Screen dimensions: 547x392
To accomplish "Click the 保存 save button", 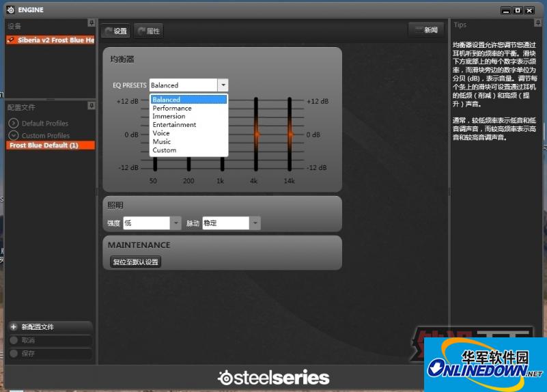I will (x=51, y=354).
